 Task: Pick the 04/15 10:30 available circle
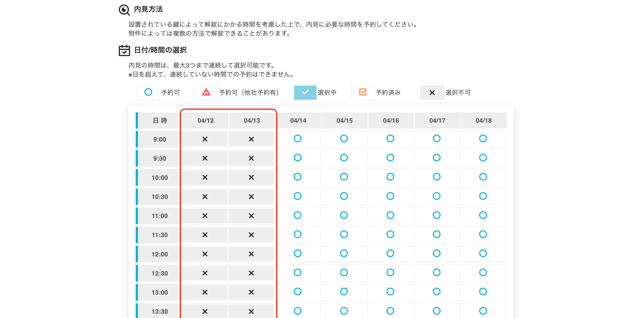point(344,196)
